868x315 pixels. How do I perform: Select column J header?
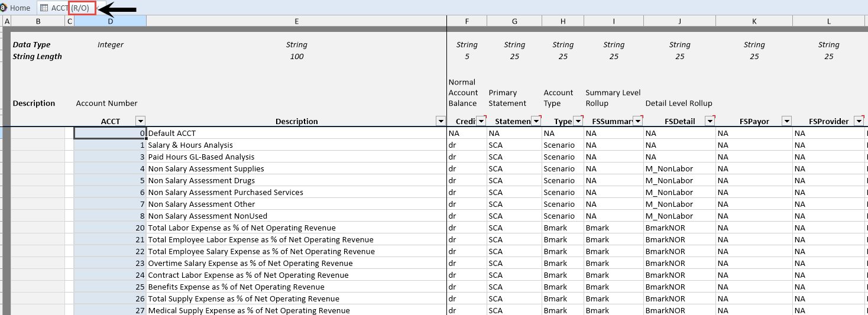(680, 21)
